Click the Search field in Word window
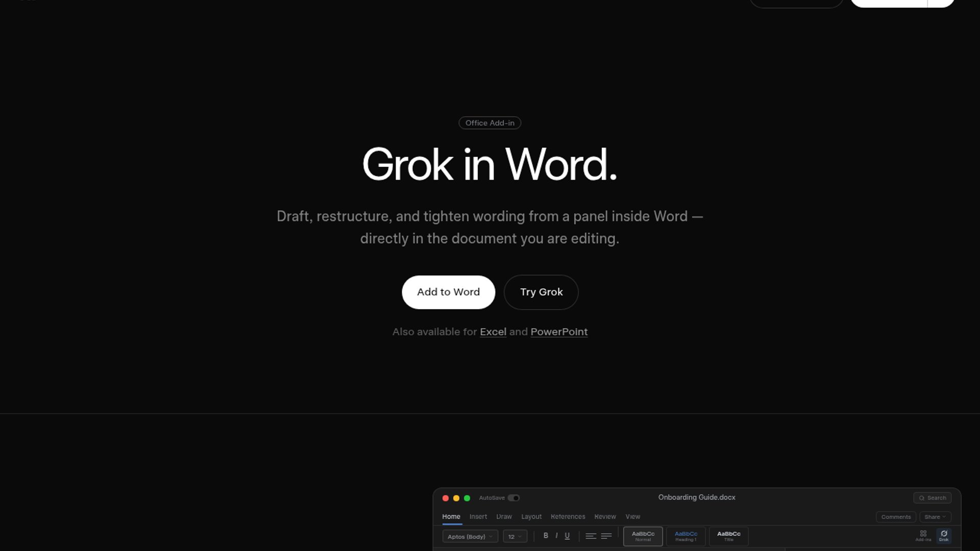This screenshot has width=980, height=551. 932,498
